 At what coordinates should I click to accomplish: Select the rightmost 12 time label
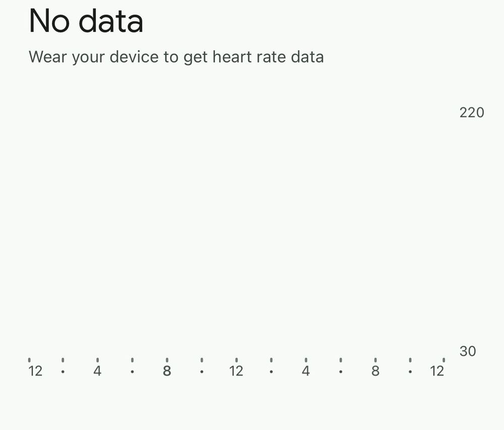point(437,371)
